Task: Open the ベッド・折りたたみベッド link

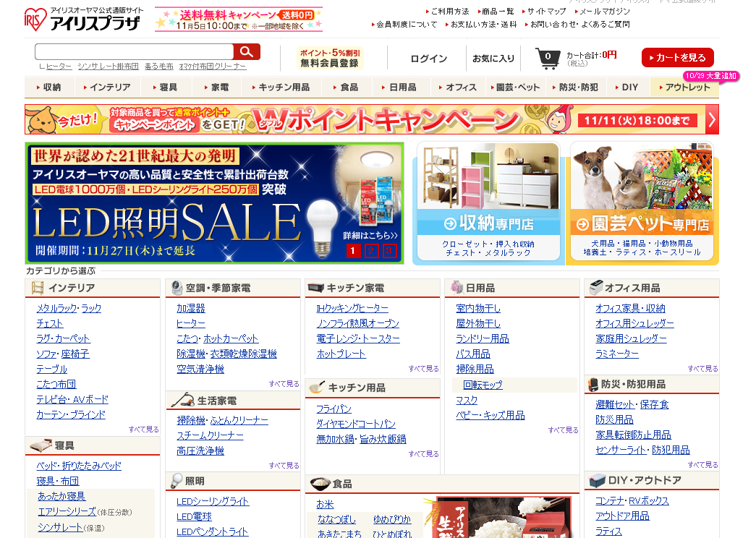Action: (x=79, y=466)
